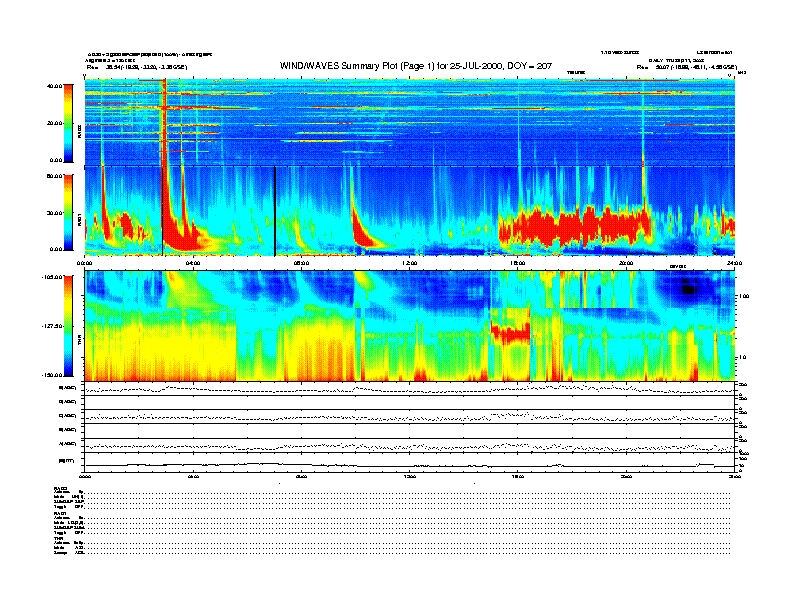
Task: Click the 10 label on TNR right axis
Action: tap(742, 357)
